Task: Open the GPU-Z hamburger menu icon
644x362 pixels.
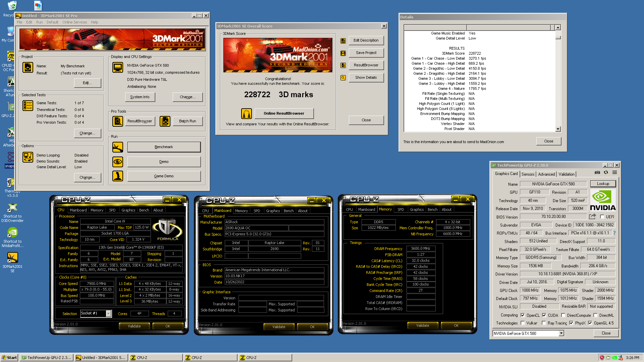Action: [x=614, y=173]
